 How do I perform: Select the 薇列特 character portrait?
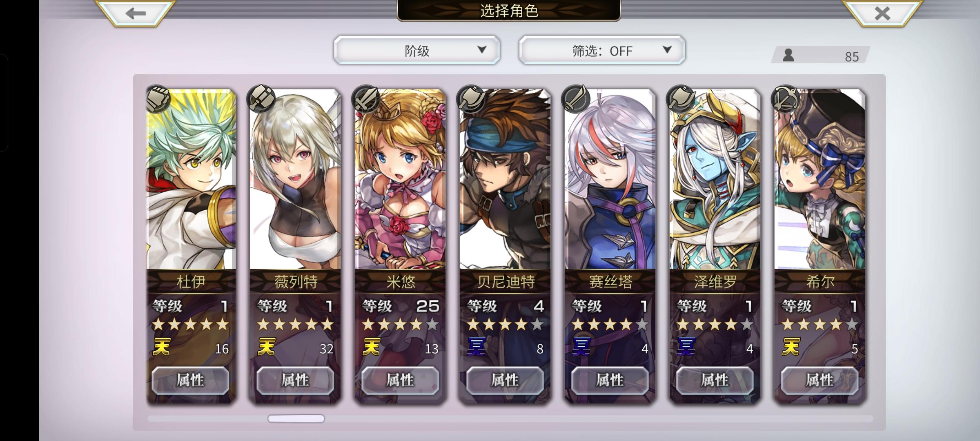pyautogui.click(x=295, y=180)
